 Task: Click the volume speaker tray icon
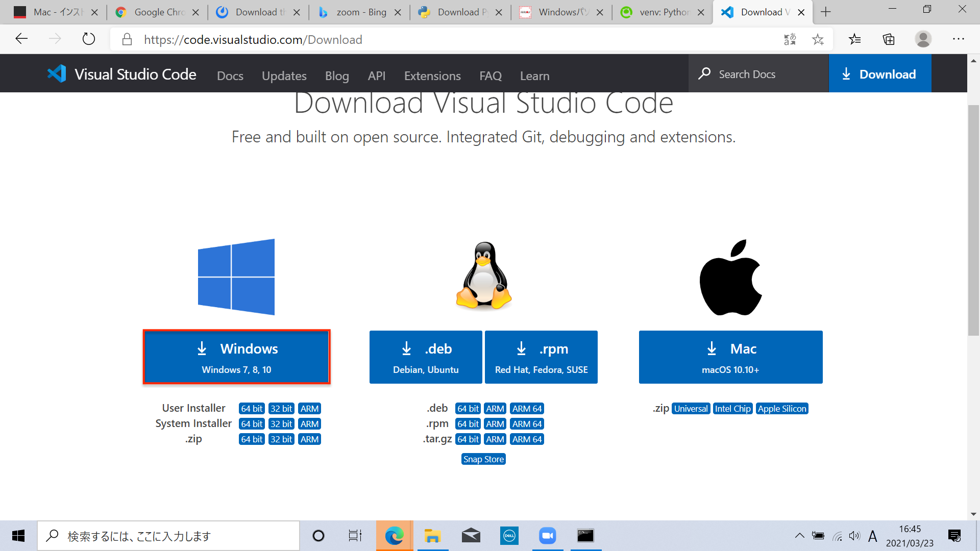pos(854,536)
